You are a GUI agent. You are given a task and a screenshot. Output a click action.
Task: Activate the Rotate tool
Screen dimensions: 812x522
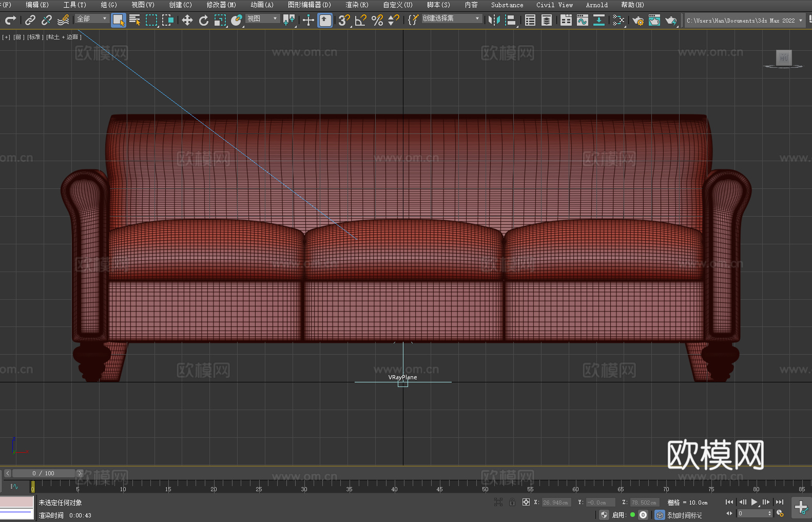click(204, 20)
